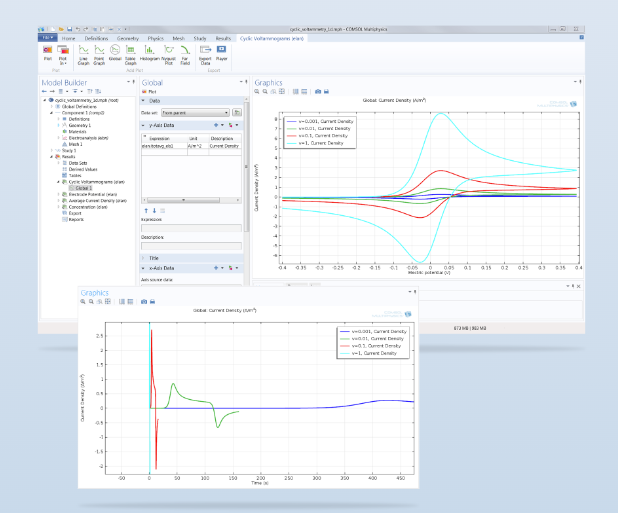The image size is (618, 513).
Task: Switch to the Home ribbon tab
Action: click(68, 38)
